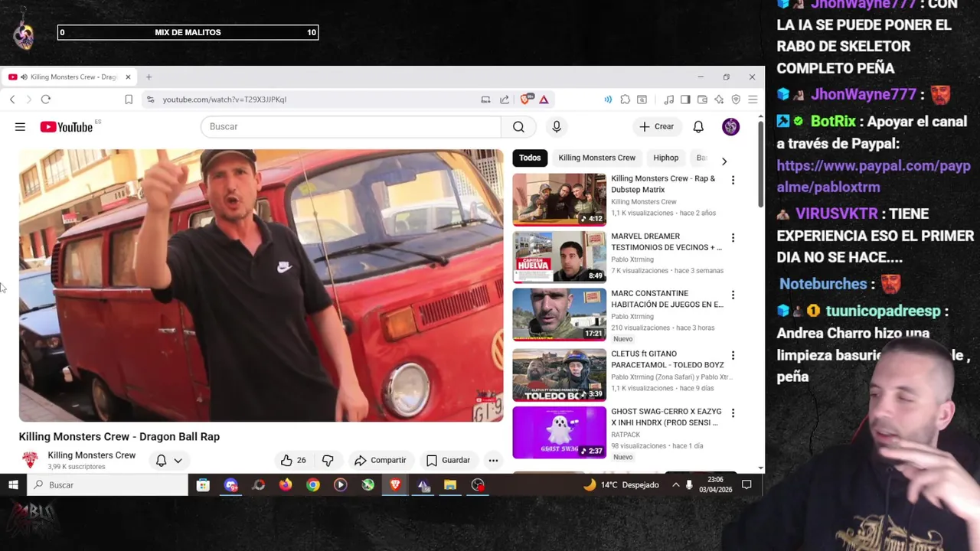
Task: Toggle the browser sidebar panel icon
Action: coord(685,99)
